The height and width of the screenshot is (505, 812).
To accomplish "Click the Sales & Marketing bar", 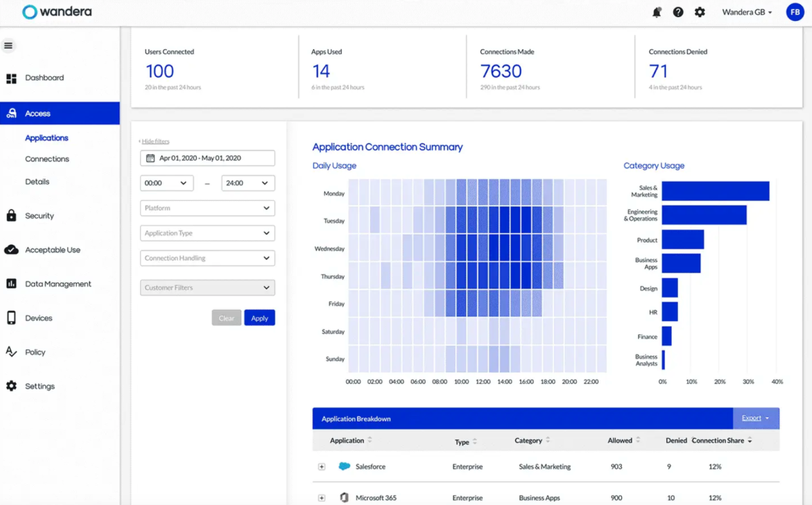I will tap(715, 191).
